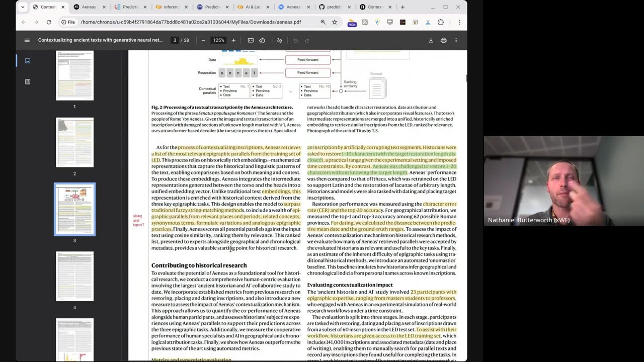
Task: Select page 1 thumbnail
Action: tap(74, 75)
